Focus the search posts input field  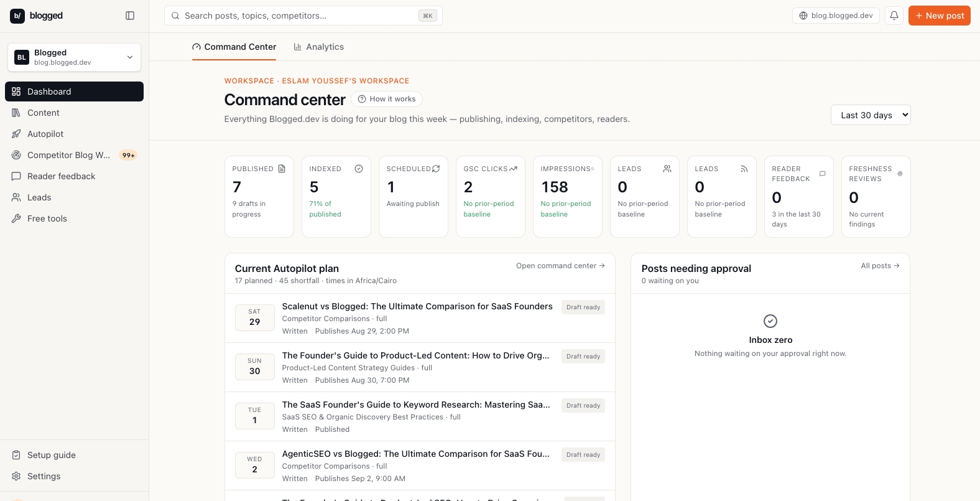[303, 16]
